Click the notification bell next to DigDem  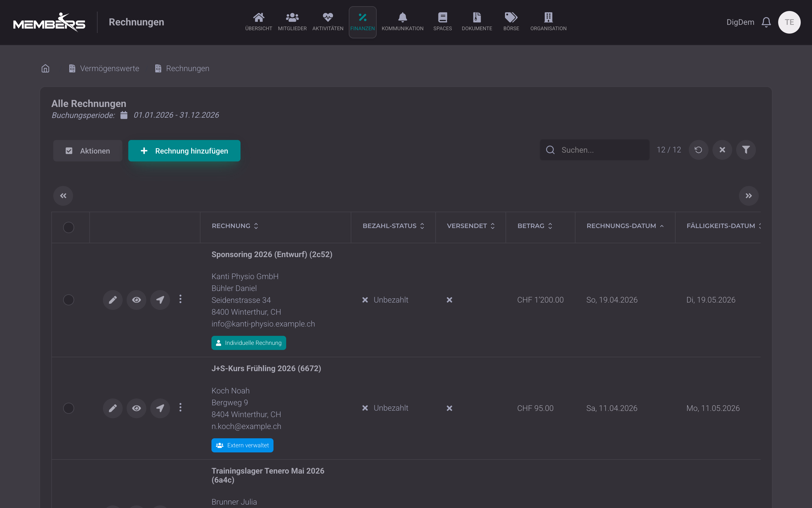point(766,22)
